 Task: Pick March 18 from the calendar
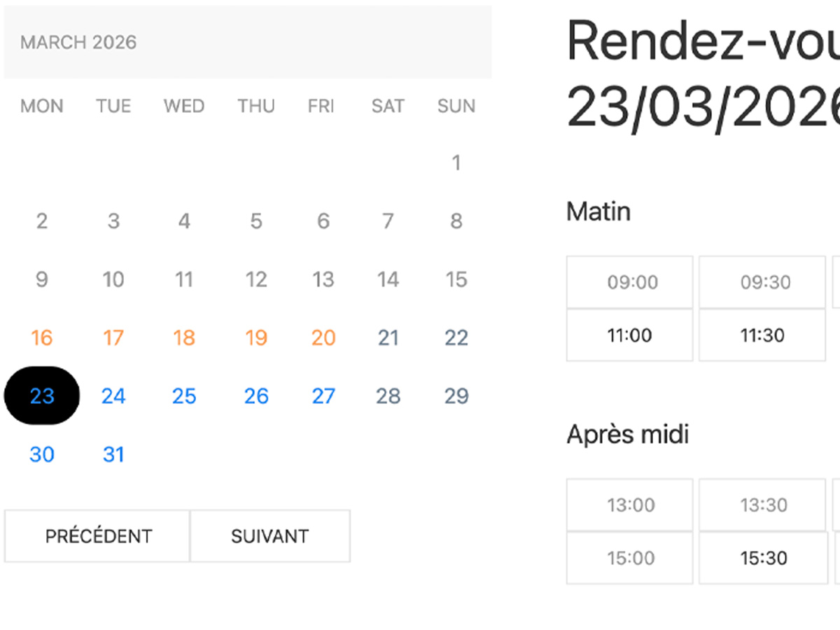183,338
